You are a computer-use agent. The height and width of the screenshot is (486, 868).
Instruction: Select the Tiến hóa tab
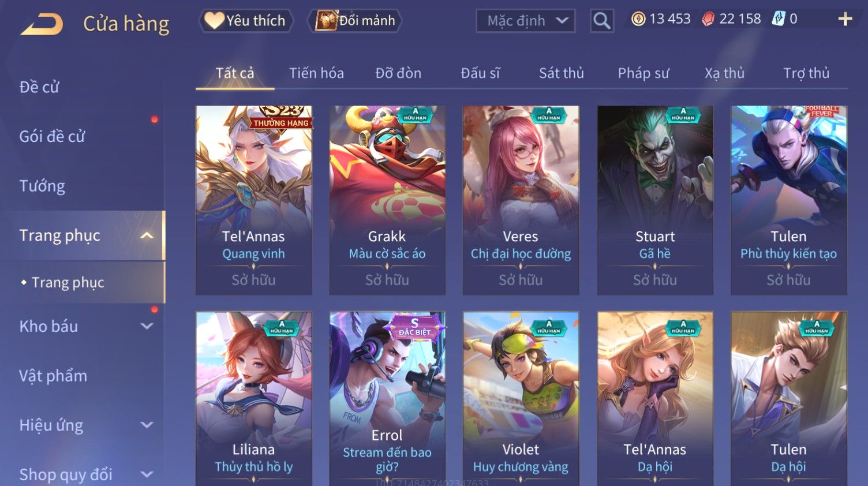(316, 73)
